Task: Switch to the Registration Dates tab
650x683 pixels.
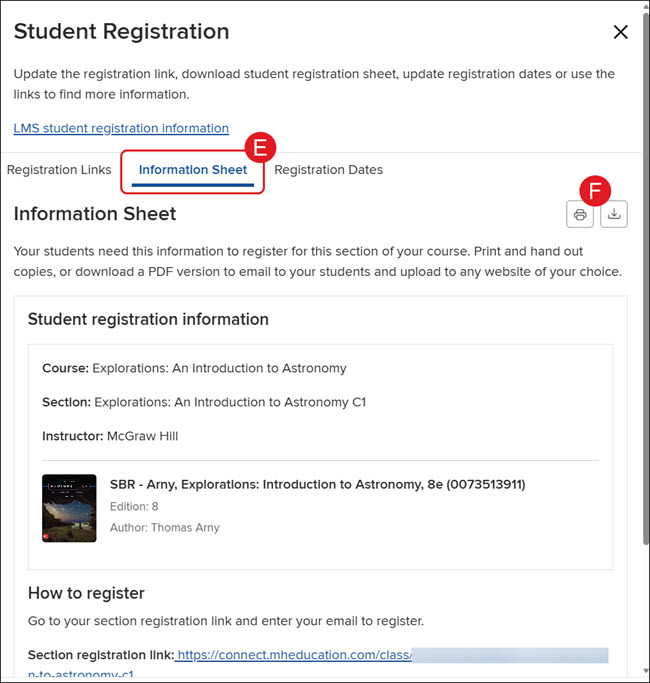Action: (328, 170)
